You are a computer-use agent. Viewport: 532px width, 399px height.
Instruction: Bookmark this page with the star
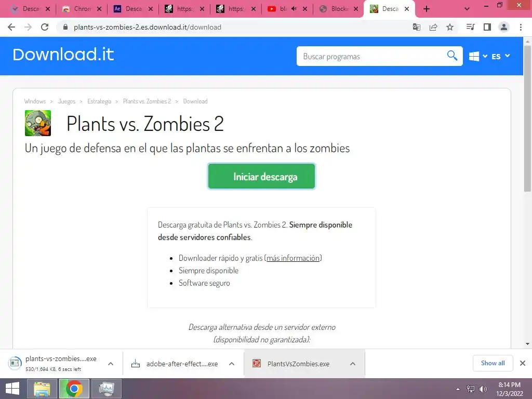click(450, 27)
